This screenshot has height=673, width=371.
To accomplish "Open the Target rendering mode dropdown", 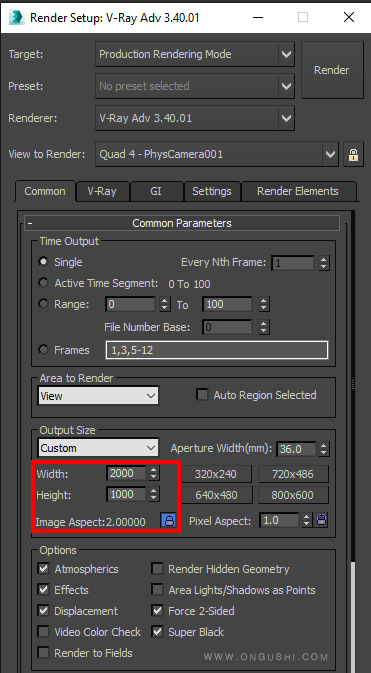I will (x=195, y=54).
